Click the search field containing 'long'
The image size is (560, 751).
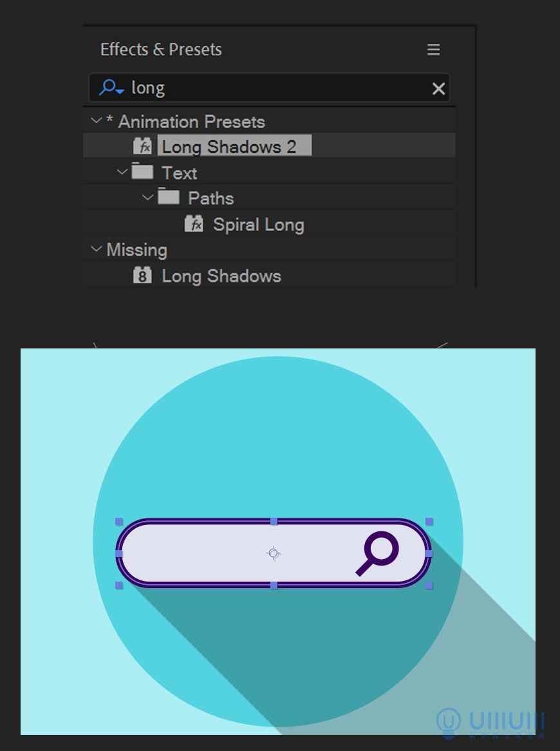[270, 88]
